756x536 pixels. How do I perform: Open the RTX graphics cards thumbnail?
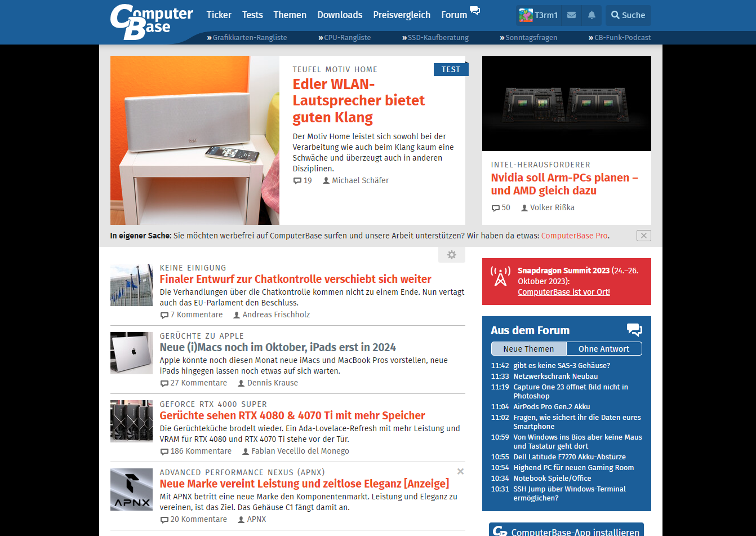[131, 421]
